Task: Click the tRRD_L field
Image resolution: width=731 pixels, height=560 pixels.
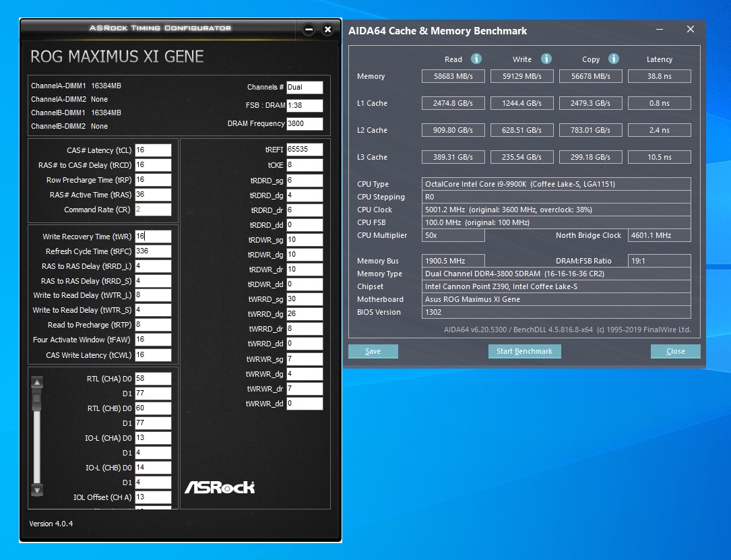Action: 153,266
